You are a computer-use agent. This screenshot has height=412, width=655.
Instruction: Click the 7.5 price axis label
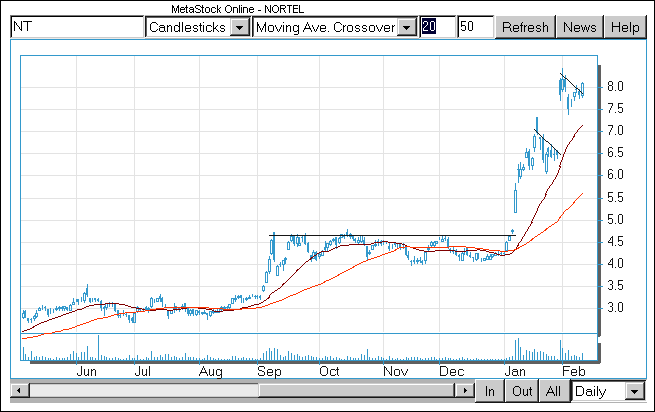tap(615, 109)
